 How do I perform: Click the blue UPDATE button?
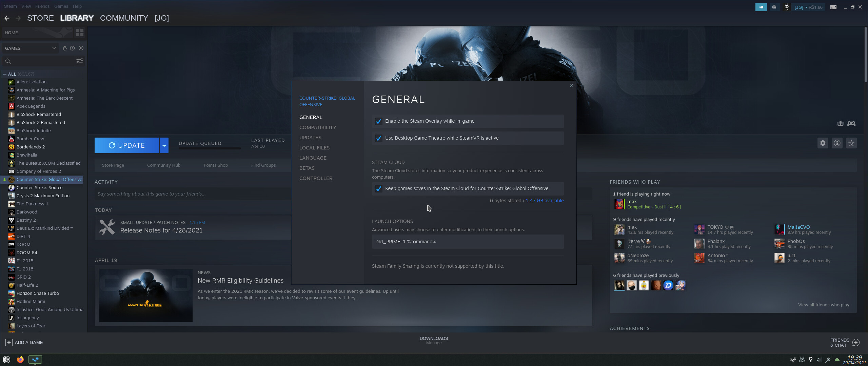127,145
